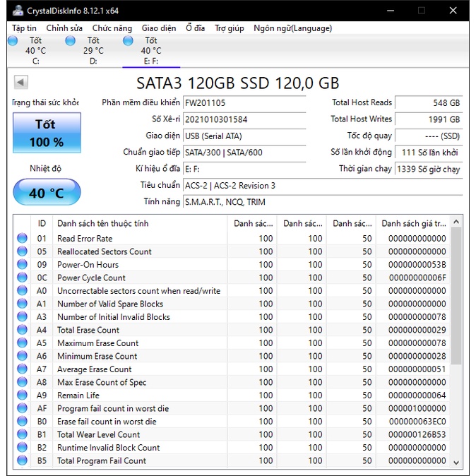Select the Remain Life attribute name
The image size is (476, 476).
pyautogui.click(x=78, y=395)
